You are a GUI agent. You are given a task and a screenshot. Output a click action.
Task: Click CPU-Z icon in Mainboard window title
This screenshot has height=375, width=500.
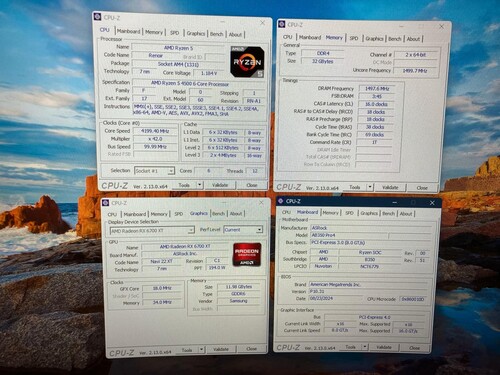click(281, 201)
